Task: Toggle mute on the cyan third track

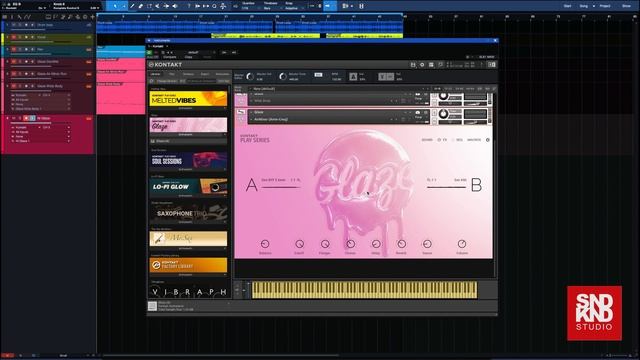Action: pos(13,49)
